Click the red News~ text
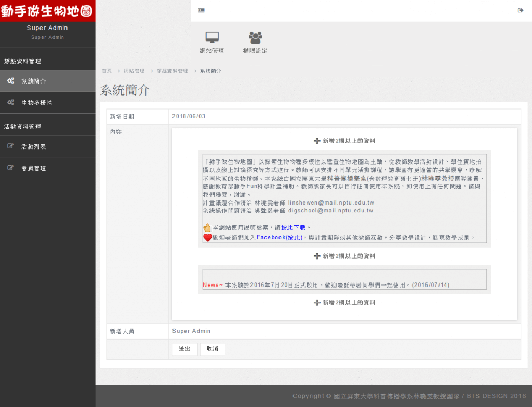 pyautogui.click(x=212, y=285)
